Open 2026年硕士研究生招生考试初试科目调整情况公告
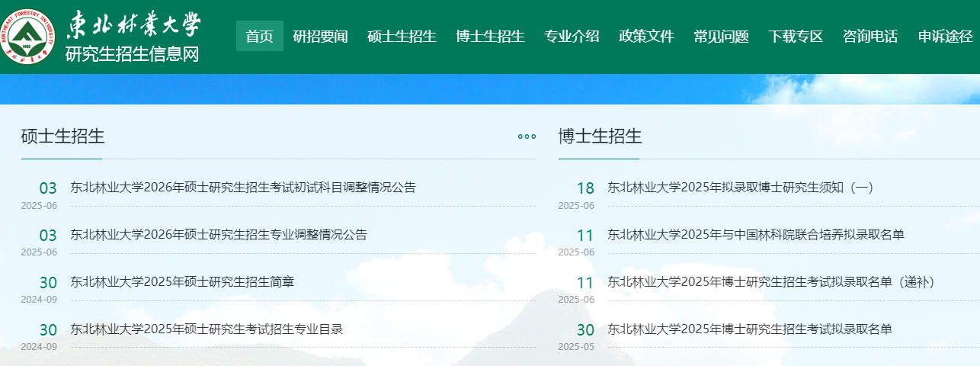 tap(243, 187)
